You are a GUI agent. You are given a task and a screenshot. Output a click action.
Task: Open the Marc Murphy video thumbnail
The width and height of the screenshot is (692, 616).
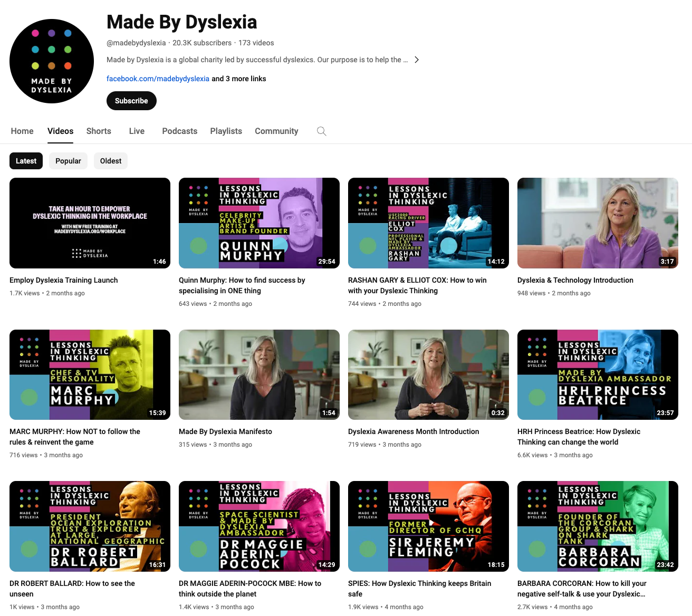pos(90,374)
